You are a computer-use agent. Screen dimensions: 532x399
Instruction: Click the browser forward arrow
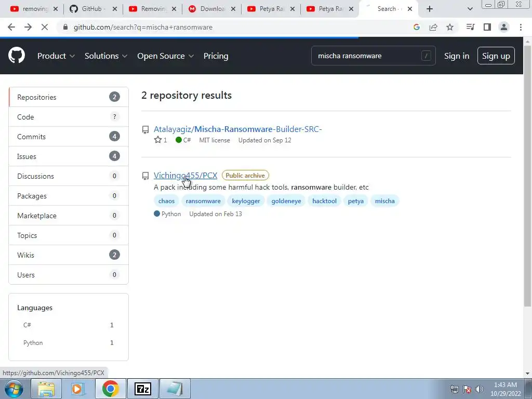pos(28,27)
